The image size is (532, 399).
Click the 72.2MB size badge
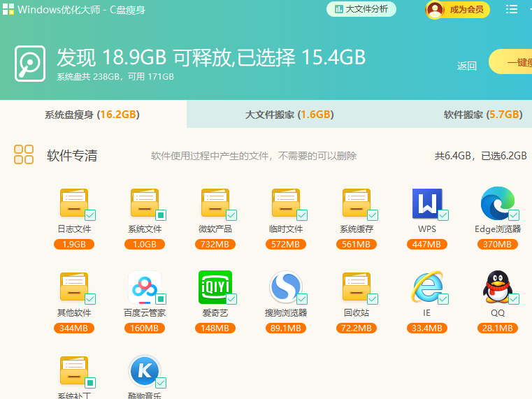point(357,328)
